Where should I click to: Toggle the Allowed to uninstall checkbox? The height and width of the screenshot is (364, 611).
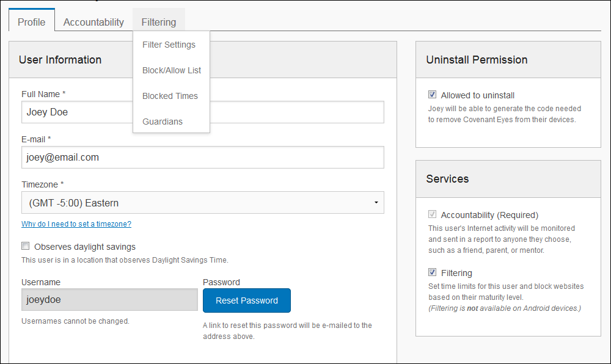(432, 95)
